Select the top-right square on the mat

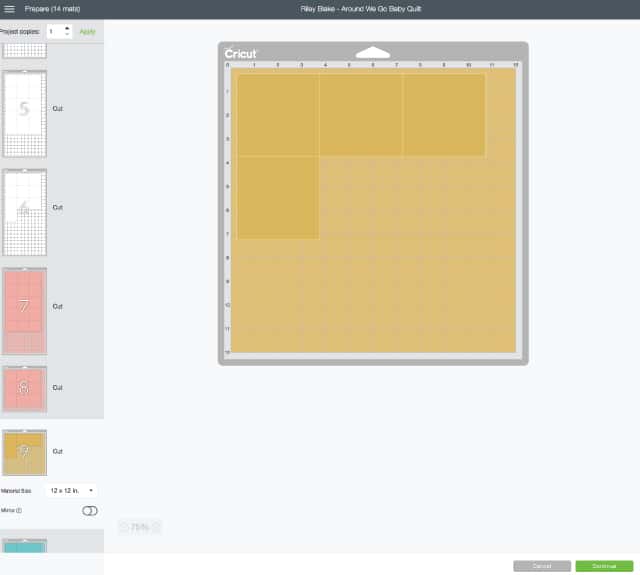pyautogui.click(x=444, y=115)
